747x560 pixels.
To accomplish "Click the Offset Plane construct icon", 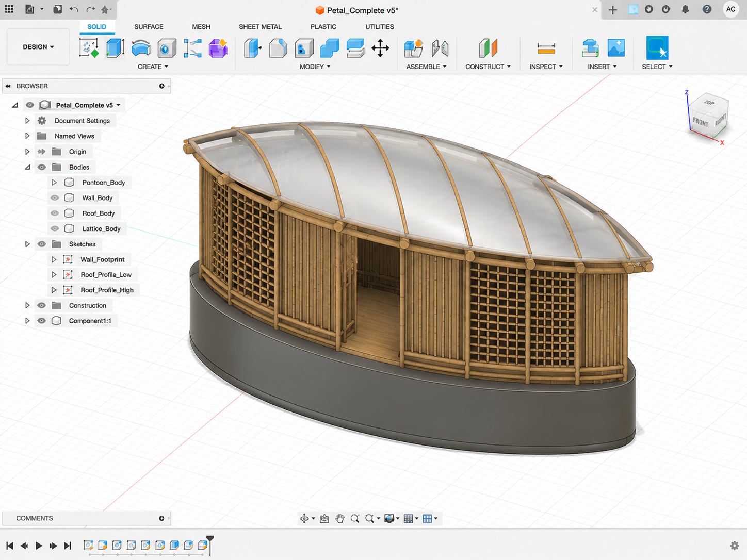I will point(488,48).
